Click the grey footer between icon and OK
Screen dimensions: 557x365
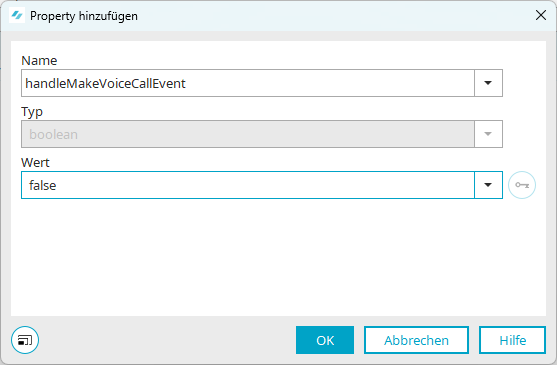(x=167, y=340)
